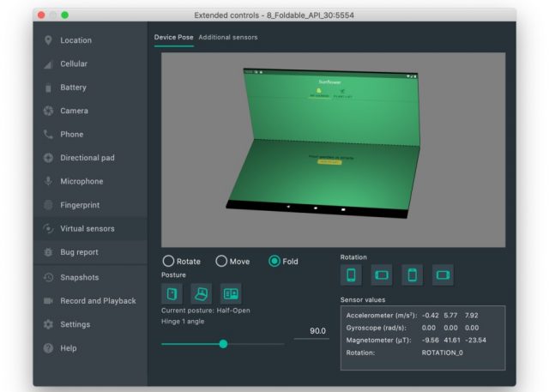Image resolution: width=549 pixels, height=392 pixels.
Task: Click the Bug report icon
Action: (48, 252)
